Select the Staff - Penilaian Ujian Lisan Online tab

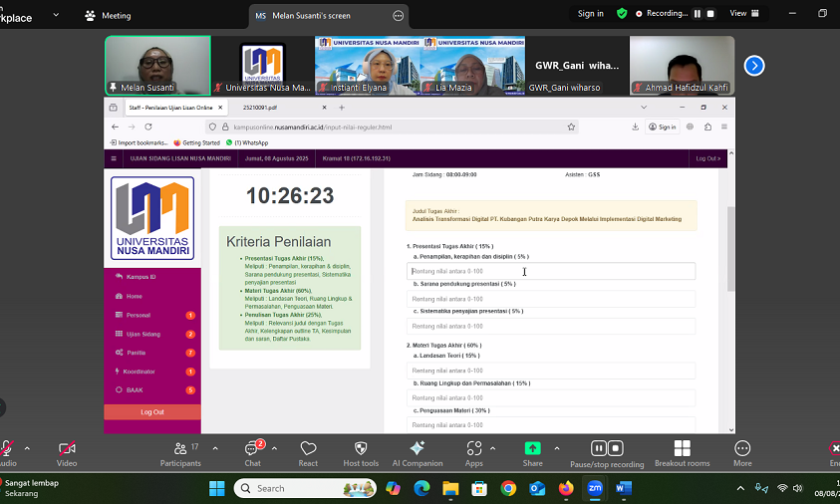tap(175, 108)
